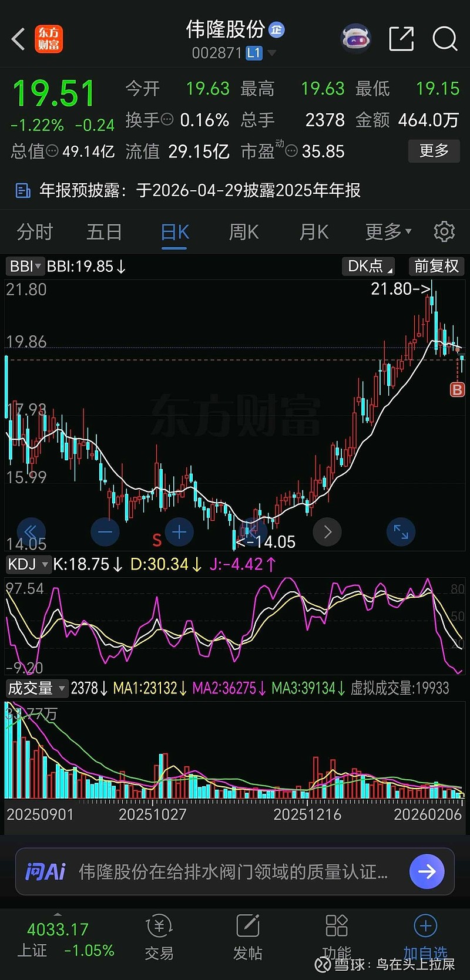This screenshot has width=470, height=980.
Task: Send AI question with arrow button
Action: (427, 871)
